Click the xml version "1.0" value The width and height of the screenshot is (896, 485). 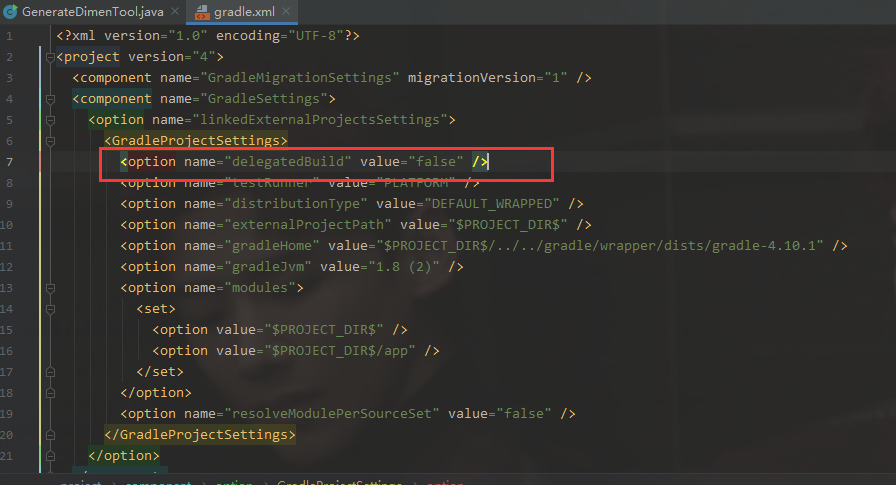point(187,36)
